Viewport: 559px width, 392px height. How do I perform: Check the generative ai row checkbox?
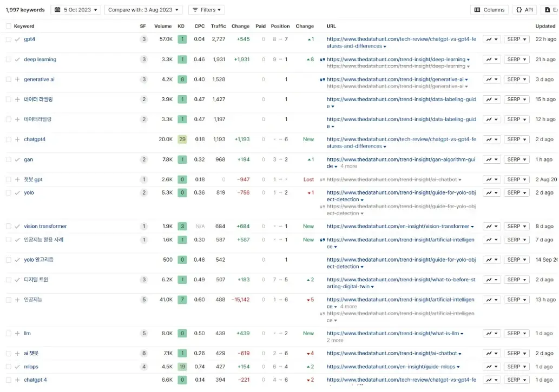9,79
